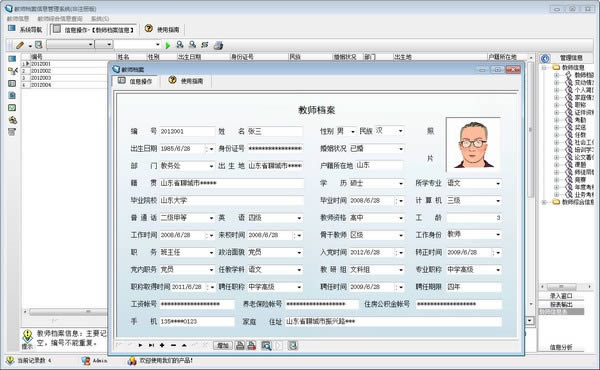Open the 学历 dropdown showing 硕士
The width and height of the screenshot is (600, 370).
[401, 183]
